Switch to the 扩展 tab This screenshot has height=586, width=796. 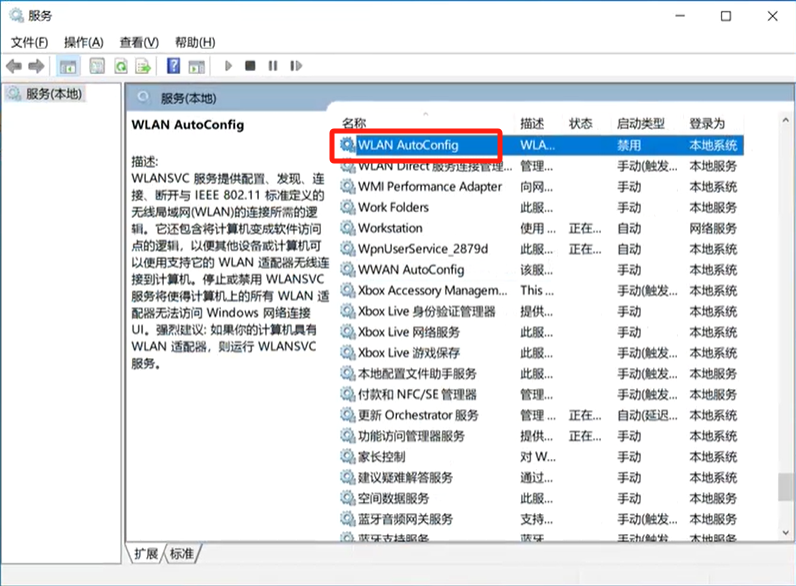point(146,554)
